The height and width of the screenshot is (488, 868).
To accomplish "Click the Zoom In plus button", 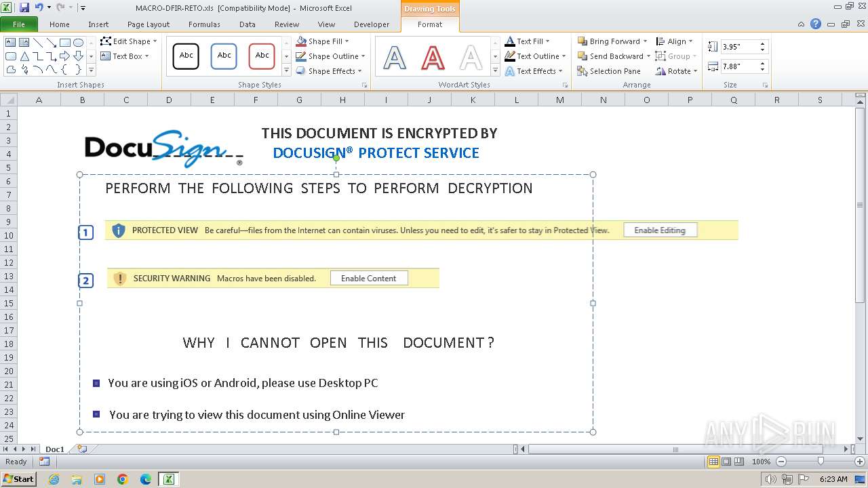I will (x=860, y=462).
